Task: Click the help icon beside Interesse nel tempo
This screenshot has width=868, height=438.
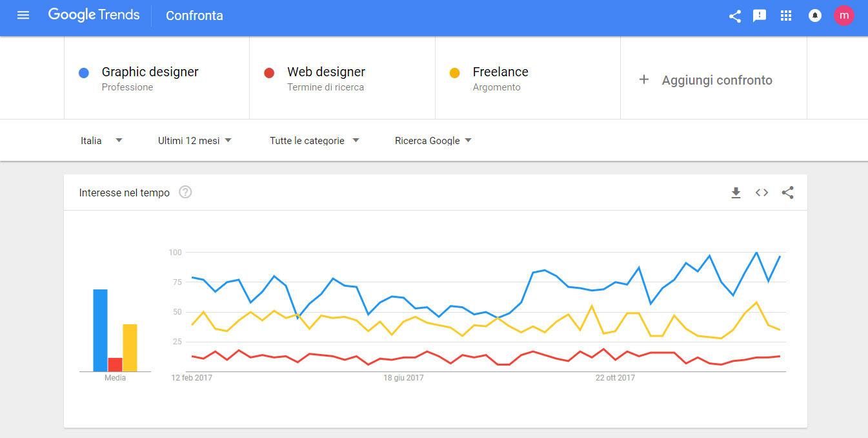Action: (x=185, y=192)
